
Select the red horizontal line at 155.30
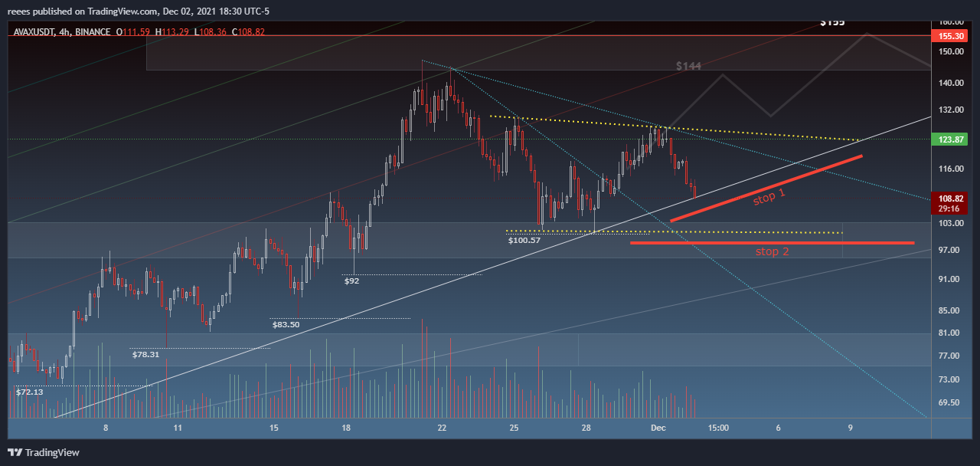point(469,36)
